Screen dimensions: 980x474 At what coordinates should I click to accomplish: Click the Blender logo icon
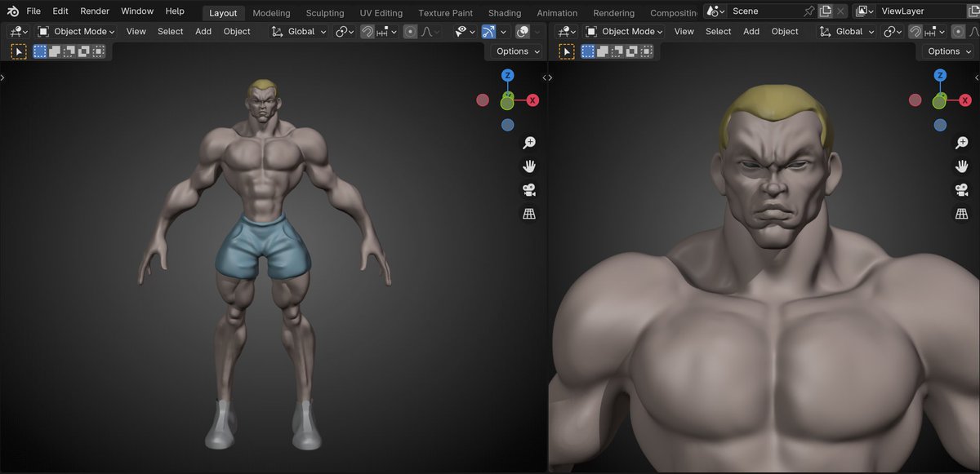12,11
